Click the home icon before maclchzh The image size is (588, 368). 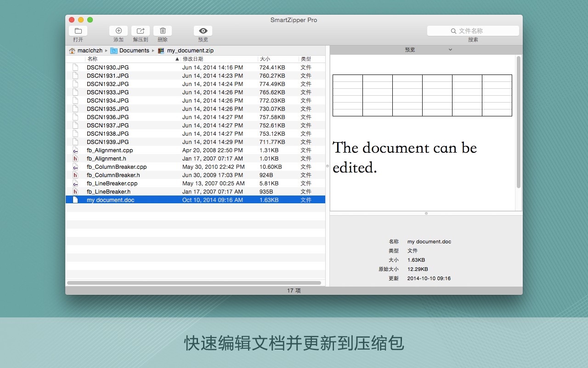[x=72, y=50]
